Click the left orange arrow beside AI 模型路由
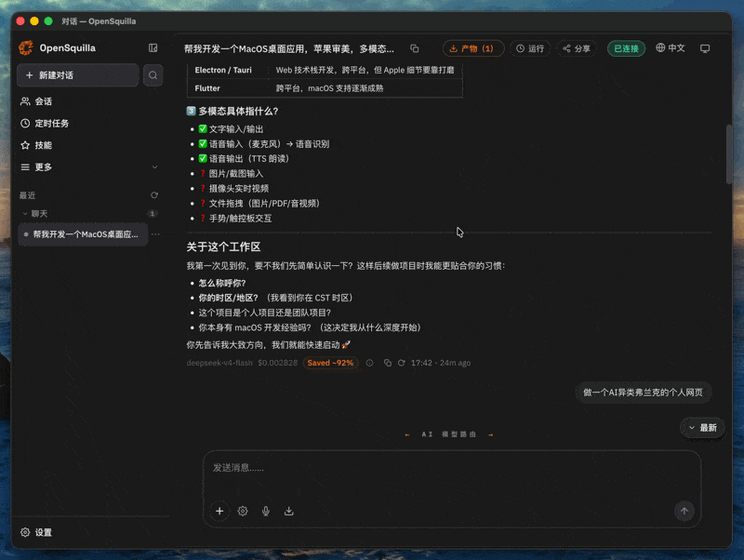744x560 pixels. point(407,434)
